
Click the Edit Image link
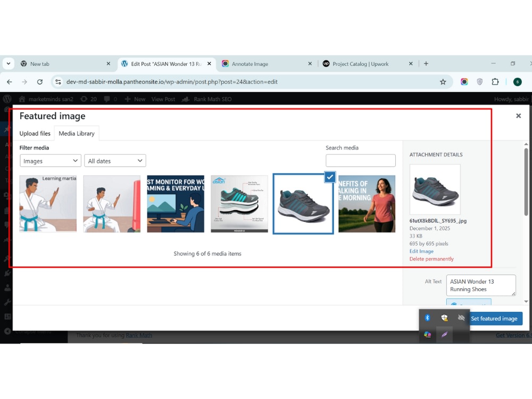tap(421, 251)
